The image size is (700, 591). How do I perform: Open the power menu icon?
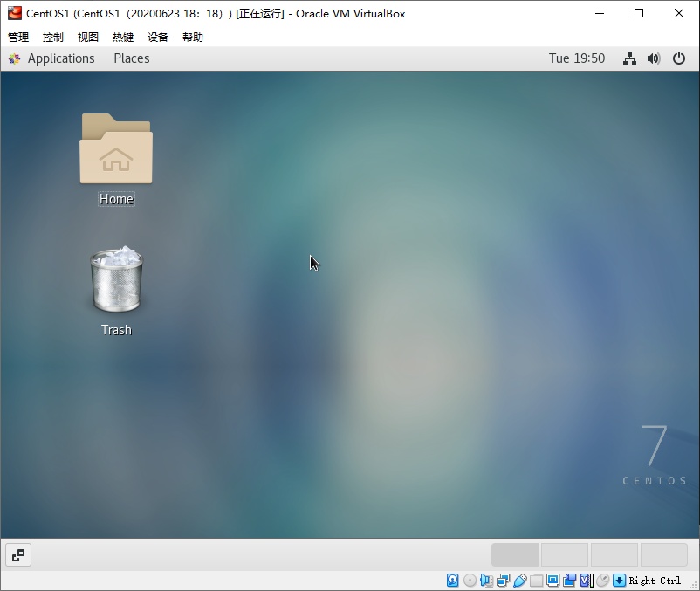[x=679, y=58]
